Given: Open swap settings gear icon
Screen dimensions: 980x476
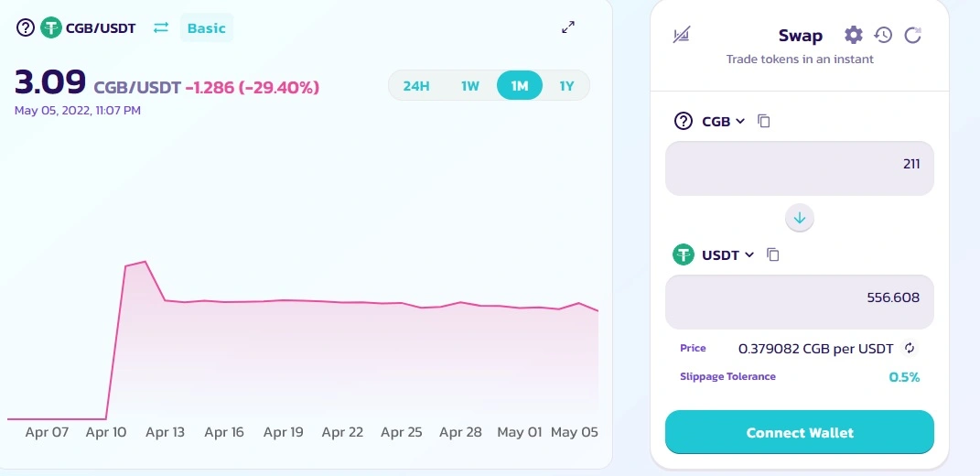Looking at the screenshot, I should tap(853, 35).
